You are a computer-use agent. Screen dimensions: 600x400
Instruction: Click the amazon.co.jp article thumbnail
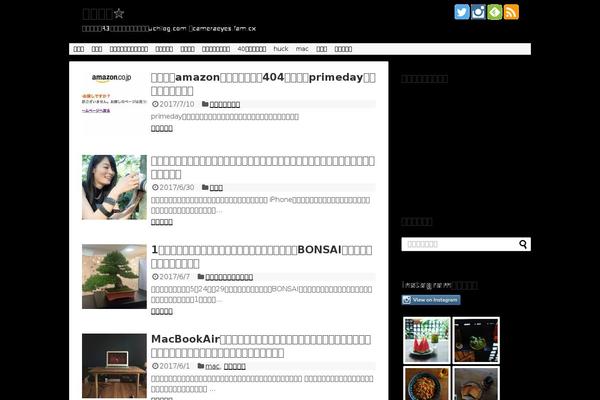pyautogui.click(x=114, y=103)
